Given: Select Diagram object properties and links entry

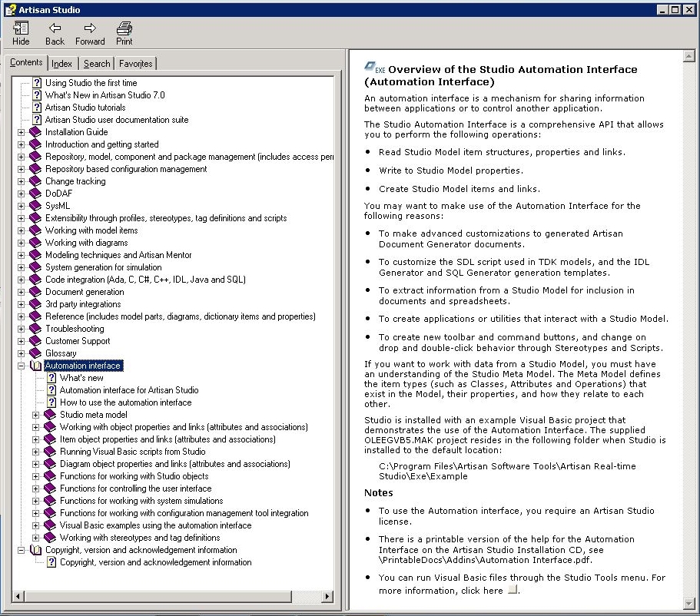Looking at the screenshot, I should [175, 464].
